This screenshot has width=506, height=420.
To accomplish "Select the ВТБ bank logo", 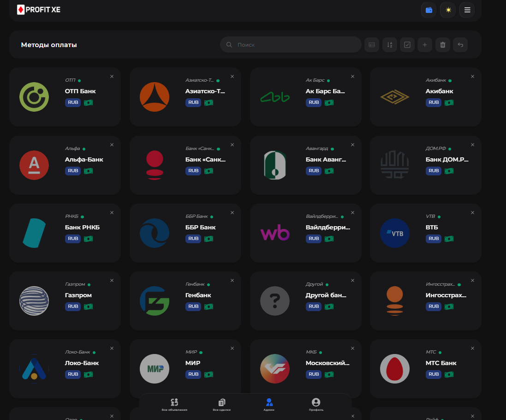I will (395, 233).
